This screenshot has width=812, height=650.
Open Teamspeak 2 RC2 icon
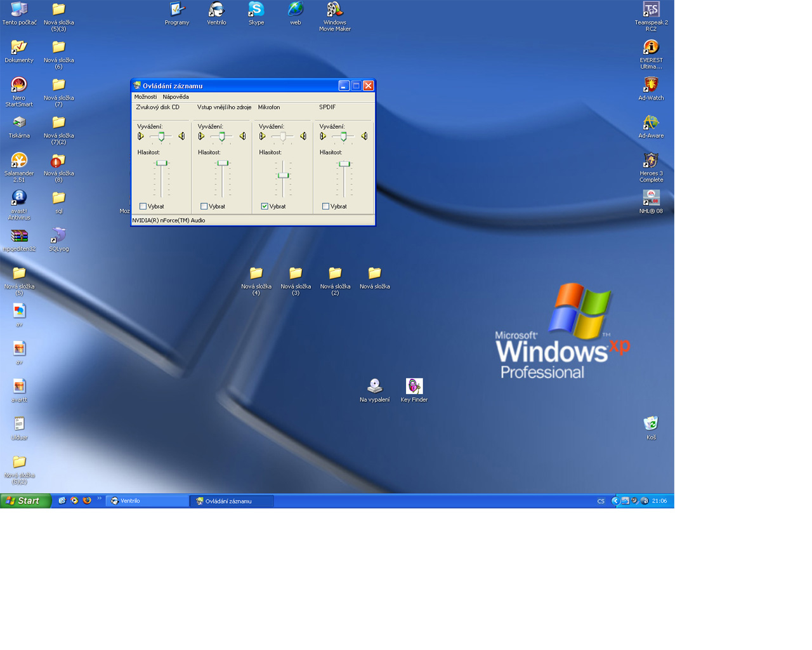coord(651,11)
